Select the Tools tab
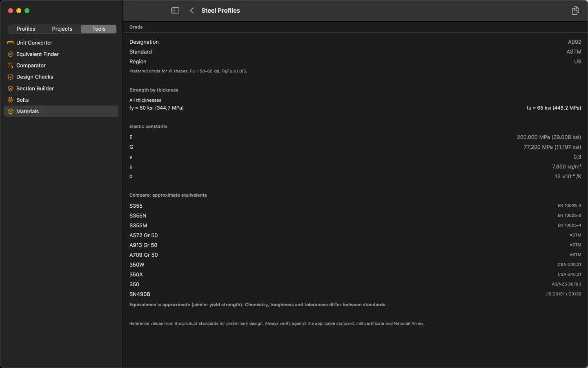The width and height of the screenshot is (588, 368). pos(99,29)
